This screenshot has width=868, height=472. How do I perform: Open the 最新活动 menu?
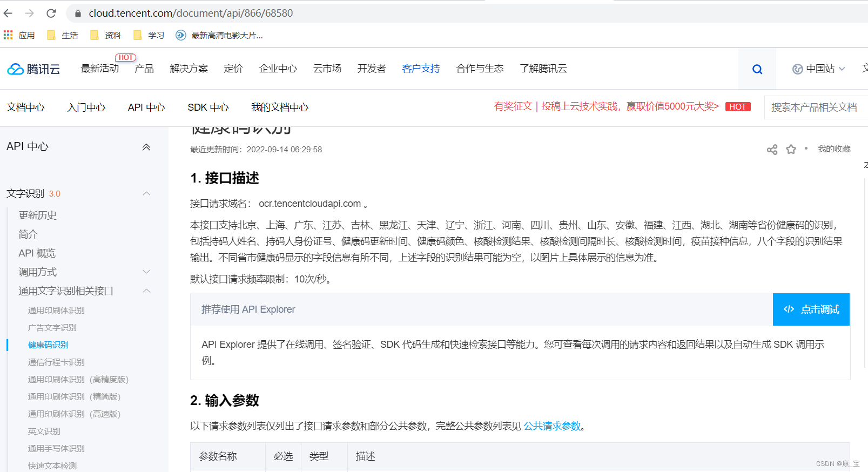tap(100, 69)
